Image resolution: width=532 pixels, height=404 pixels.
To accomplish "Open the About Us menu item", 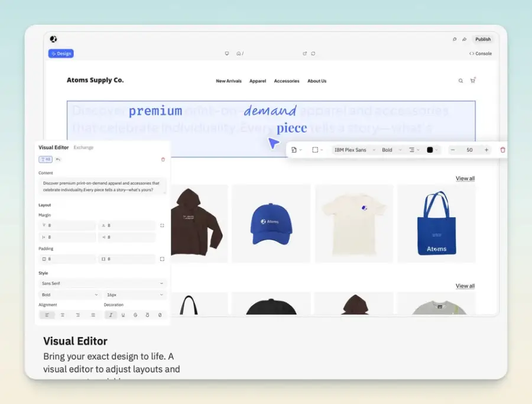I will coord(317,81).
